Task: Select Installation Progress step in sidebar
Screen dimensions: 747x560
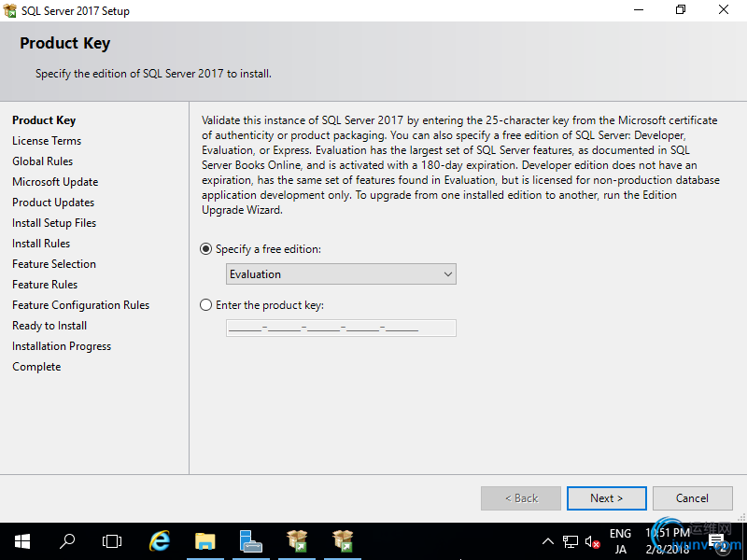Action: pyautogui.click(x=62, y=346)
